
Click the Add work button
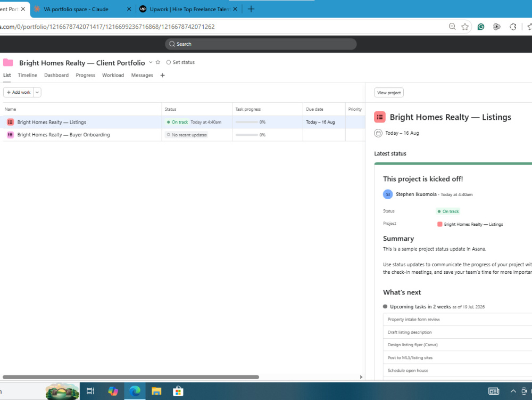pos(19,92)
